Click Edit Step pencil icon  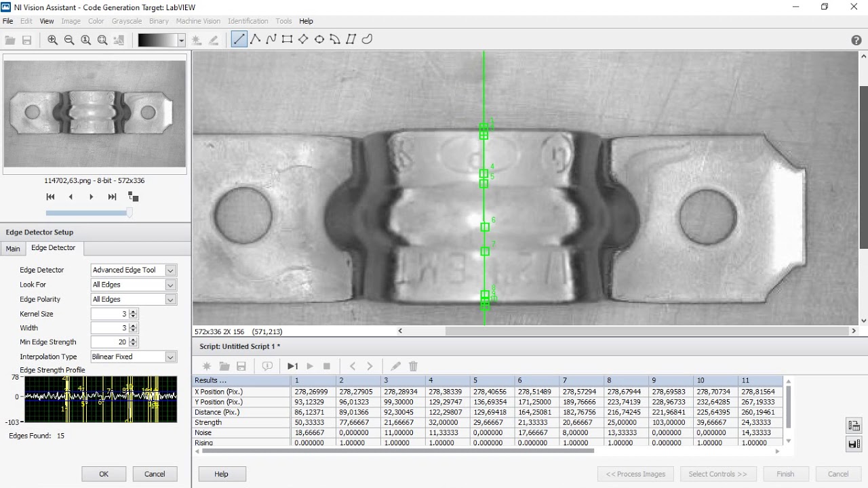coord(396,366)
